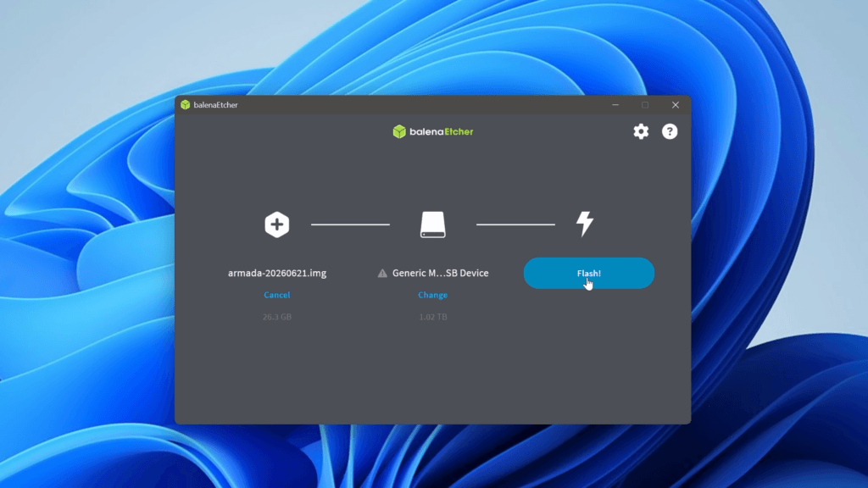Viewport: 868px width, 488px height.
Task: Start flashing with the Flash! button
Action: pyautogui.click(x=588, y=273)
